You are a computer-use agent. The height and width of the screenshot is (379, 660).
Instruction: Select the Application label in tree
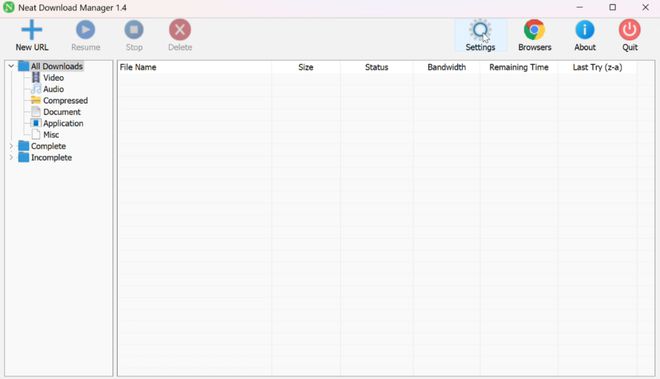point(63,123)
